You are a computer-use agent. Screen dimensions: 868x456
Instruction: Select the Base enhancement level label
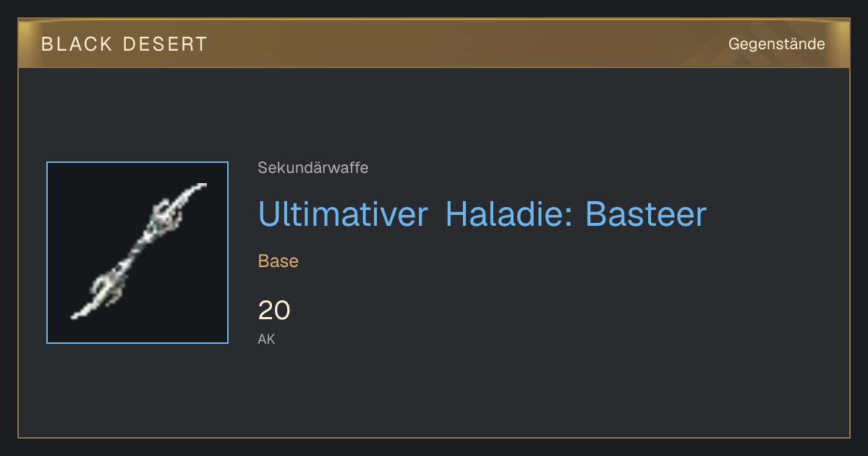(278, 261)
